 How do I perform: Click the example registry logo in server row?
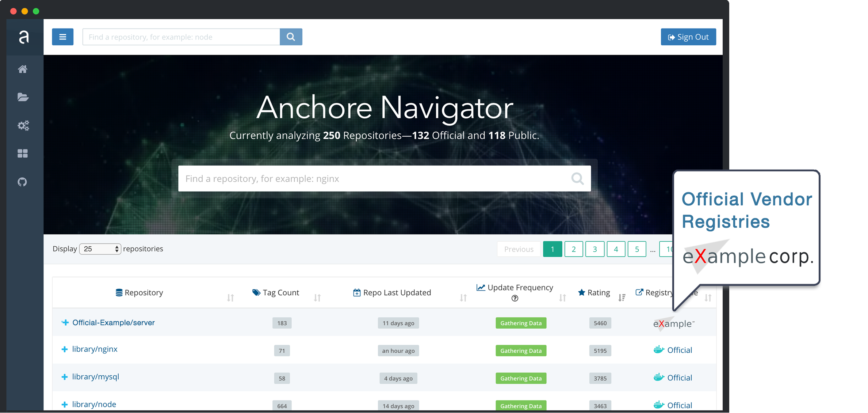pos(674,323)
